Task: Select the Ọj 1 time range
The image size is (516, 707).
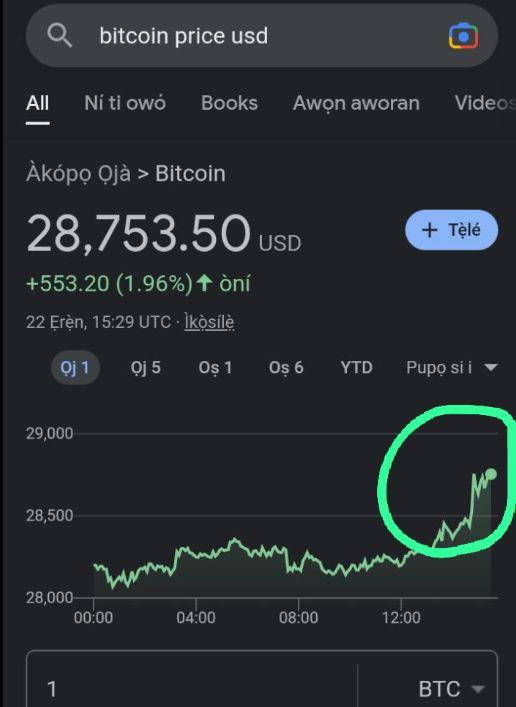Action: [75, 367]
